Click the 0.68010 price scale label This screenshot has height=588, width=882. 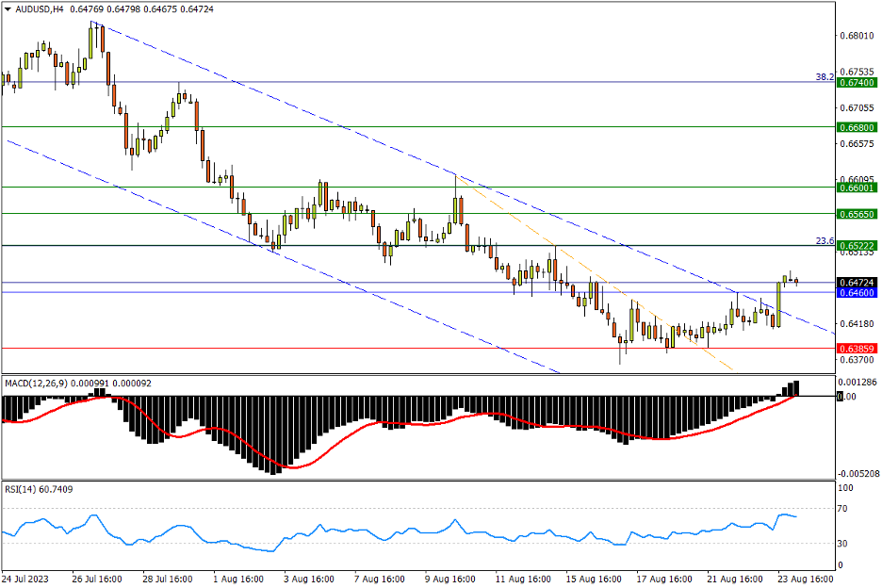856,36
